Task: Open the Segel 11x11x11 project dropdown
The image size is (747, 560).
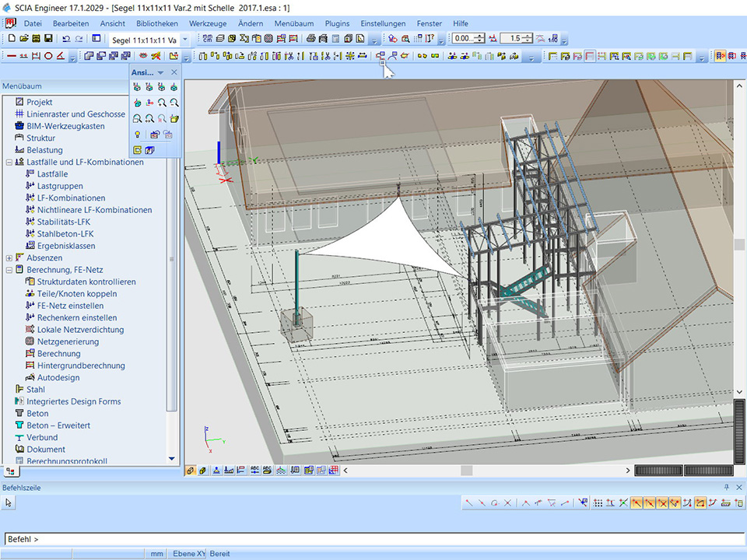Action: tap(184, 39)
